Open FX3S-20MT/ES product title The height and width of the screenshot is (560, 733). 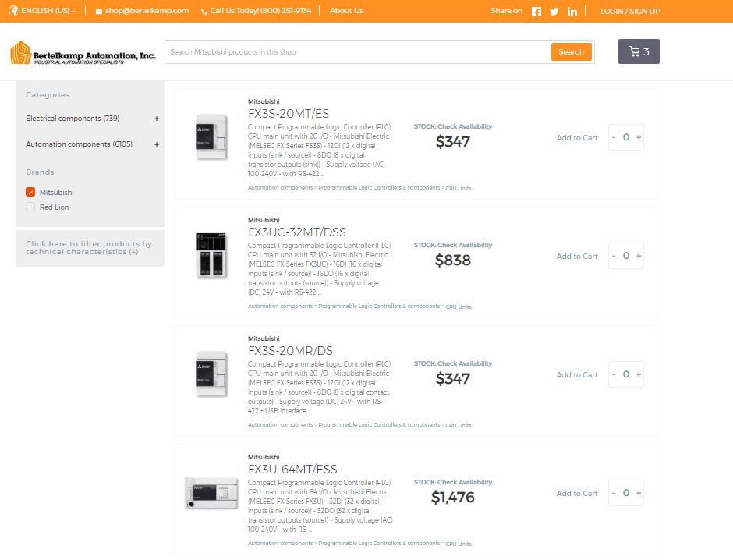[x=289, y=114]
